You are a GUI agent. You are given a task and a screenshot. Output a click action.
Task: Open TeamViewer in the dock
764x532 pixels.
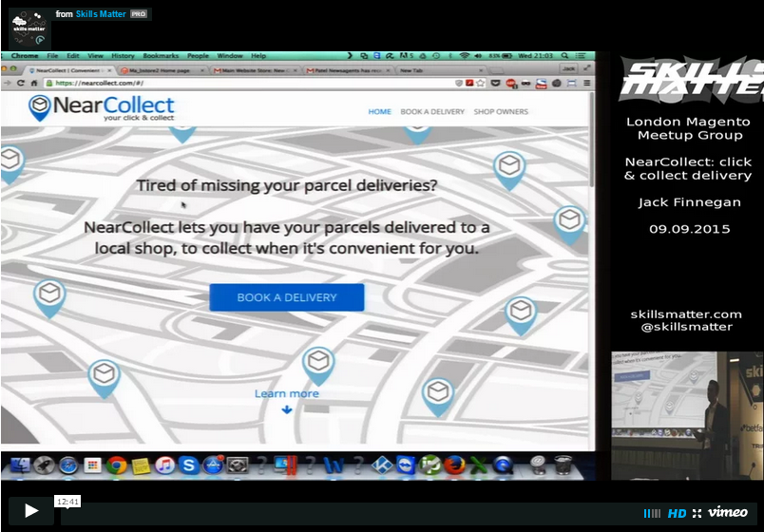tap(406, 465)
